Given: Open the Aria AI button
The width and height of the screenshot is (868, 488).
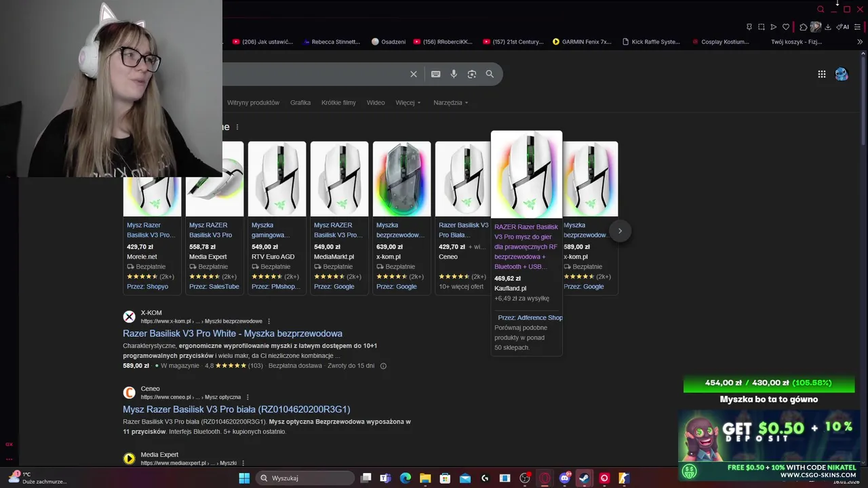Looking at the screenshot, I should coord(843,27).
